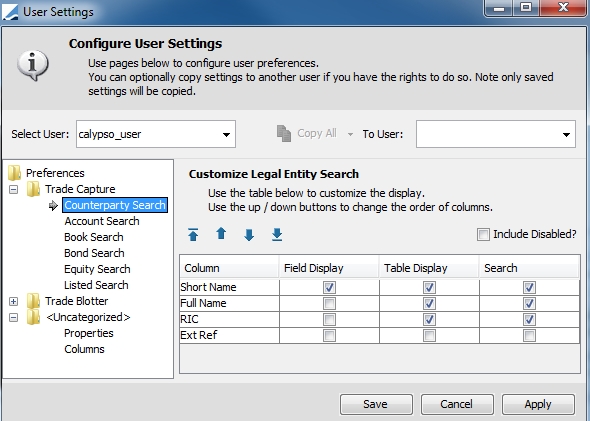Enable the Include Disabled checkbox
The image size is (590, 421).
click(483, 234)
